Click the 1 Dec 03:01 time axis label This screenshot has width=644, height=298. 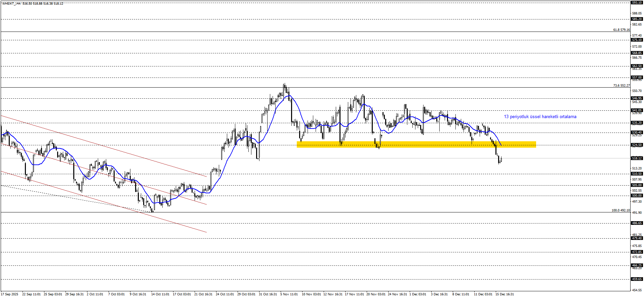coord(418,294)
